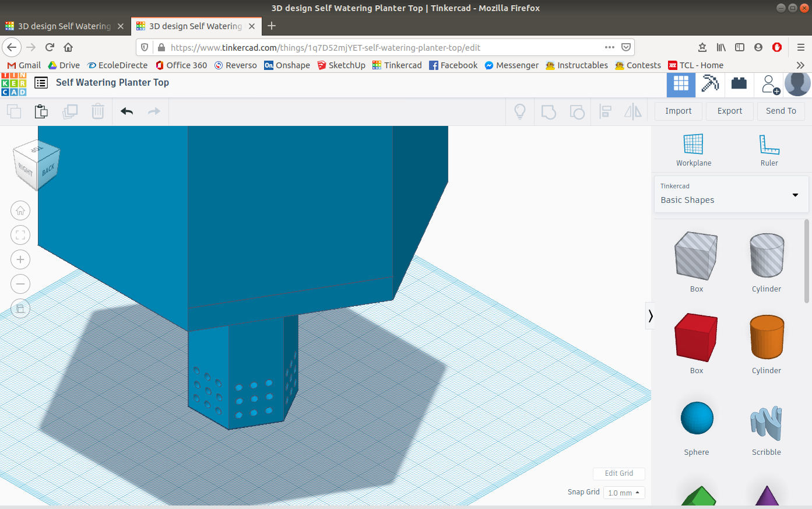Screen dimensions: 812x509
Task: Expand the right shapes panel chevron
Action: 650,315
